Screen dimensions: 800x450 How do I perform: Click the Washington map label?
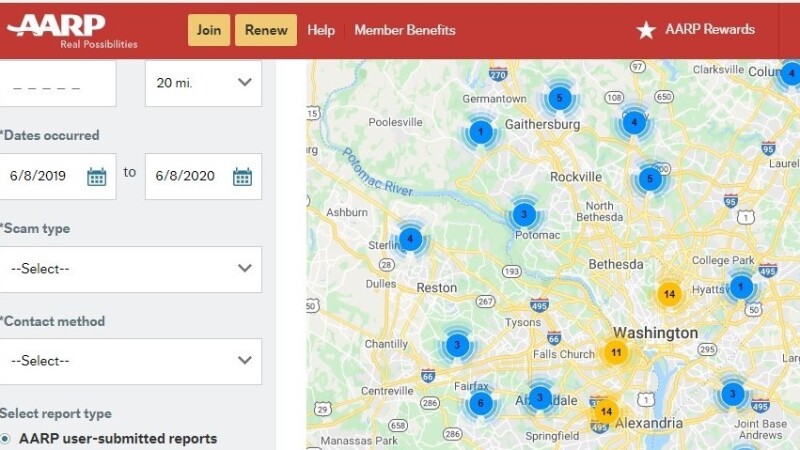(656, 333)
